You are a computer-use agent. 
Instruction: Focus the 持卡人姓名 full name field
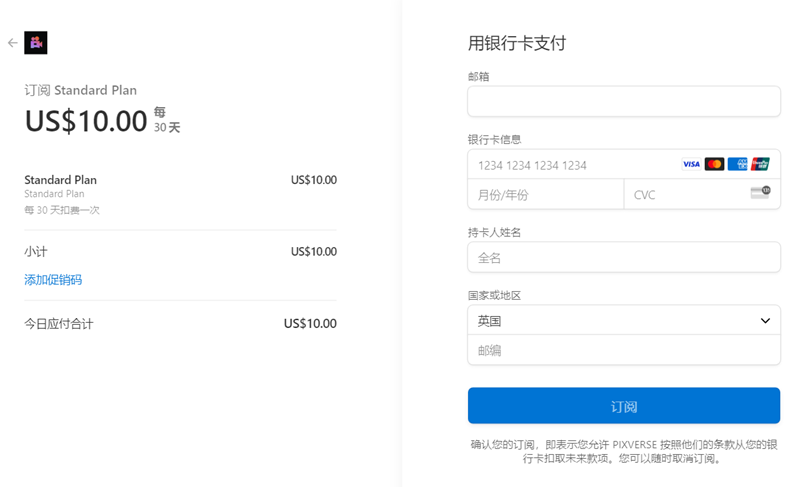[x=623, y=257]
